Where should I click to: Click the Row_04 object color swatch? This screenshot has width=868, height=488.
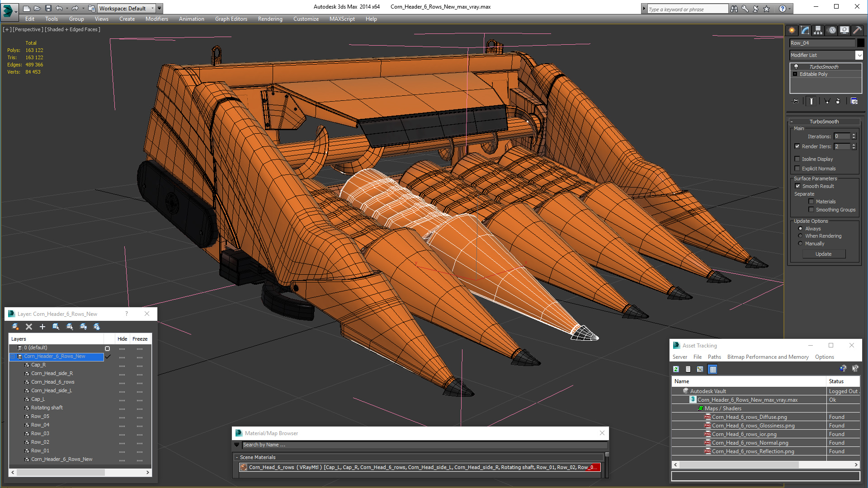[x=860, y=43]
